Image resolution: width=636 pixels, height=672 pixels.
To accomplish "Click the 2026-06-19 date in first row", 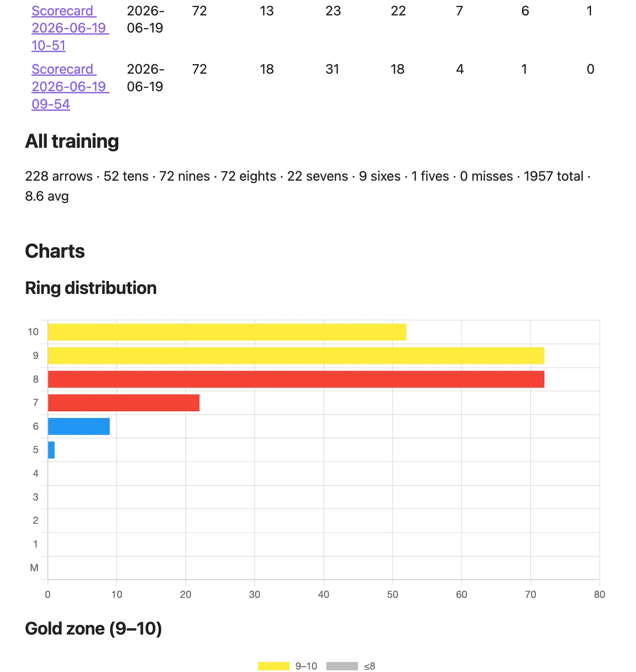I will (x=145, y=19).
